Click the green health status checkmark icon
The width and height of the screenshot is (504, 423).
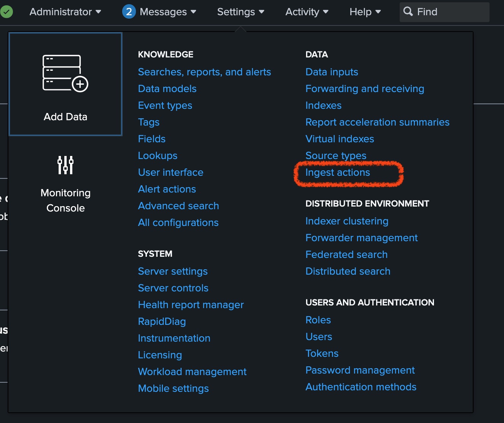click(6, 12)
